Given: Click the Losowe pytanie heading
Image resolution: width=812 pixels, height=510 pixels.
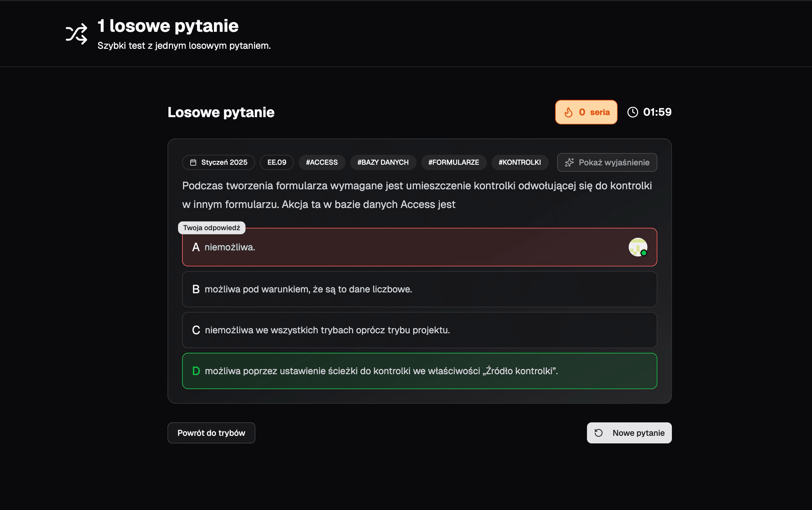Looking at the screenshot, I should click(x=221, y=112).
